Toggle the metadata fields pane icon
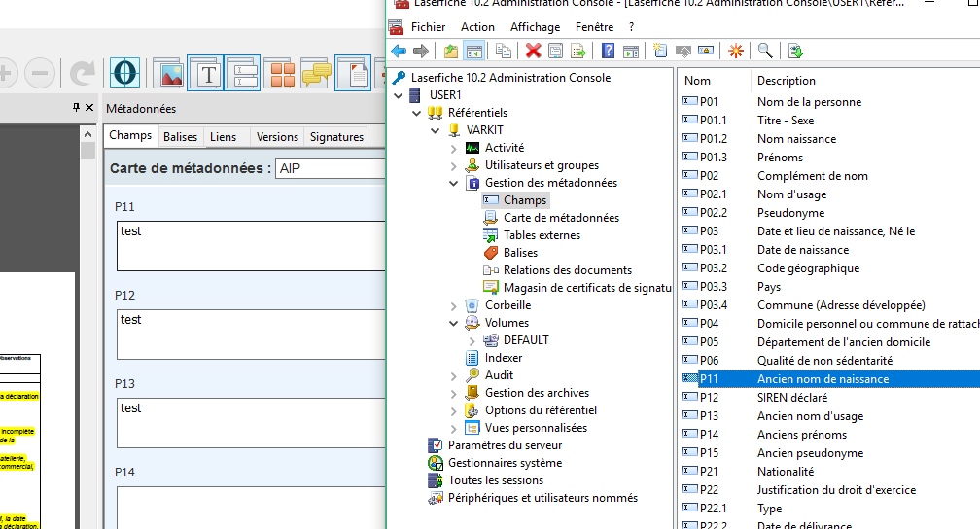Image resolution: width=980 pixels, height=529 pixels. pos(242,73)
